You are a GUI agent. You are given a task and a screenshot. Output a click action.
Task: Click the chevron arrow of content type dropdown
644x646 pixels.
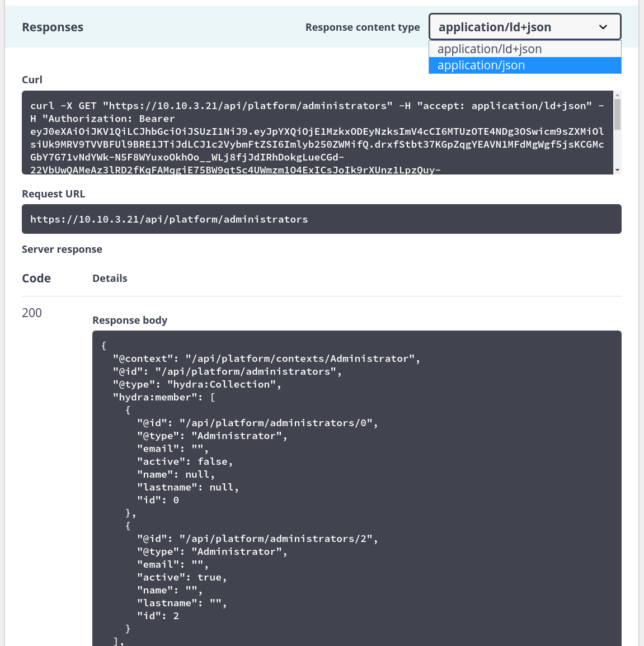603,27
